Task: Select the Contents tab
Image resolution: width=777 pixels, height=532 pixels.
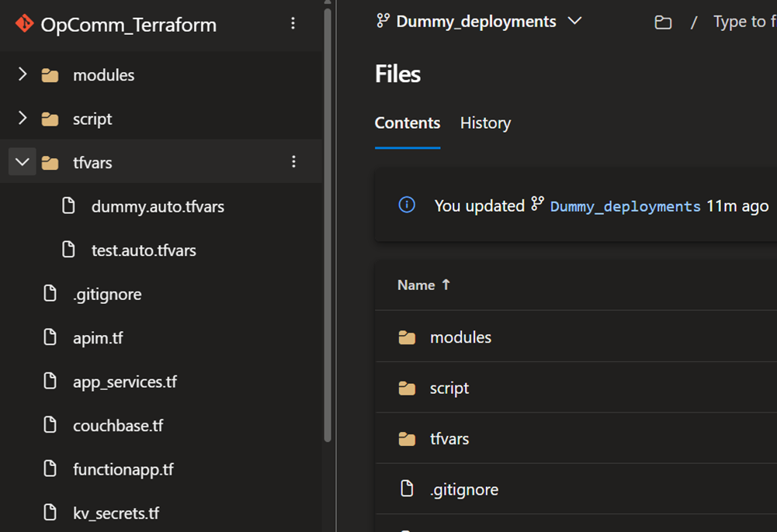Action: coord(408,123)
